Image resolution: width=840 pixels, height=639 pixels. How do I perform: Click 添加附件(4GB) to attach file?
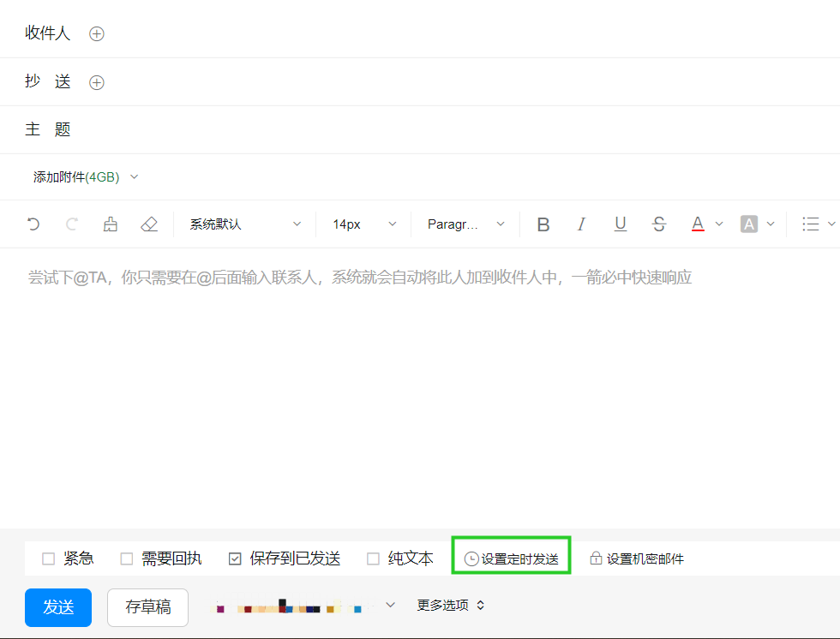click(x=76, y=177)
